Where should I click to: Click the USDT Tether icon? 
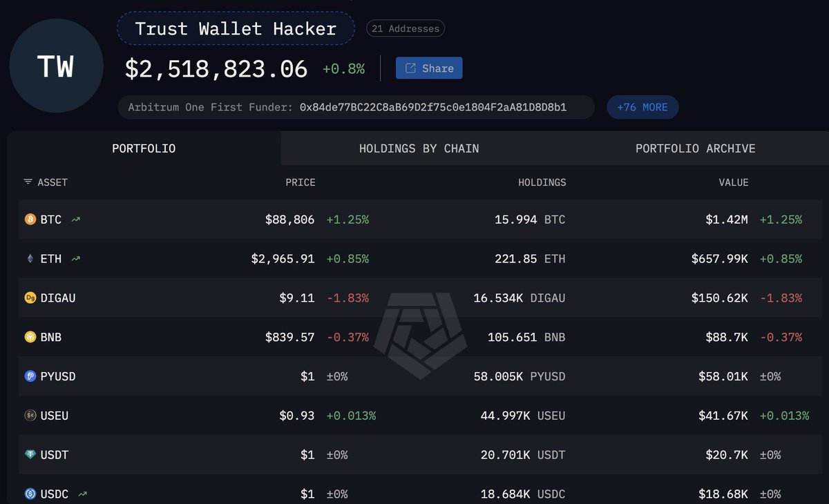(30, 455)
